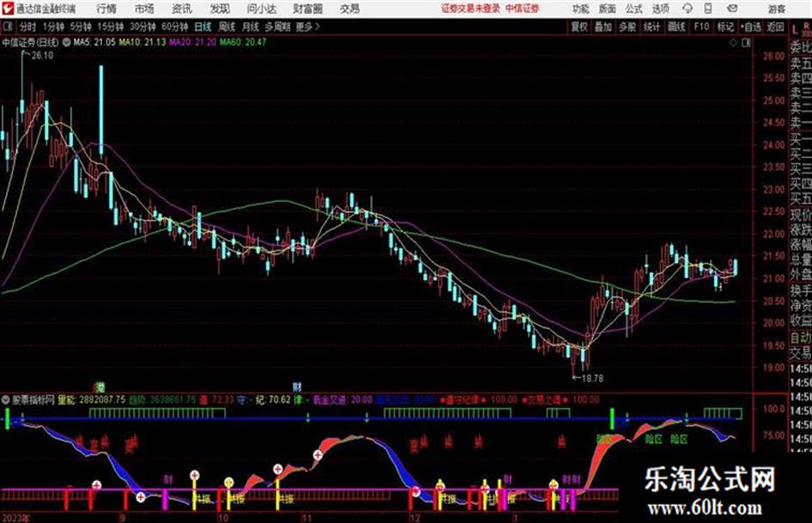
Task: Click the 多股 multi-stock toolbar button
Action: [627, 27]
